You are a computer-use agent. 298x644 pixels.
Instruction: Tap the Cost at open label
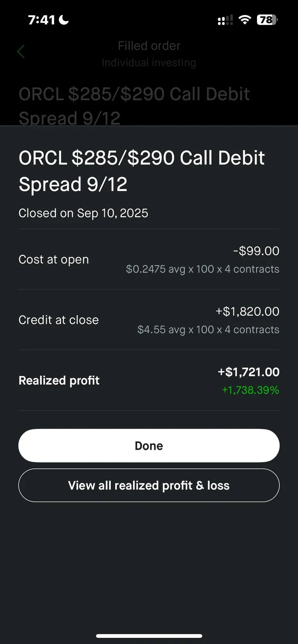[54, 259]
